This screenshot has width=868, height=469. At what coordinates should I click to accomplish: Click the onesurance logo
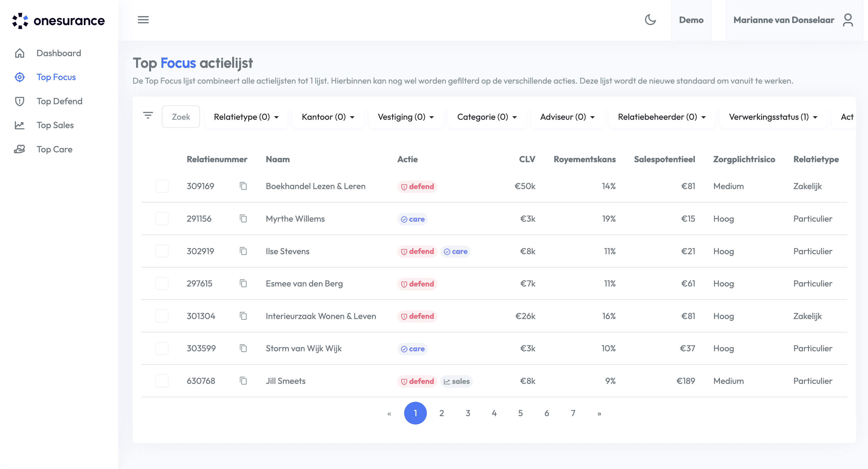[59, 21]
